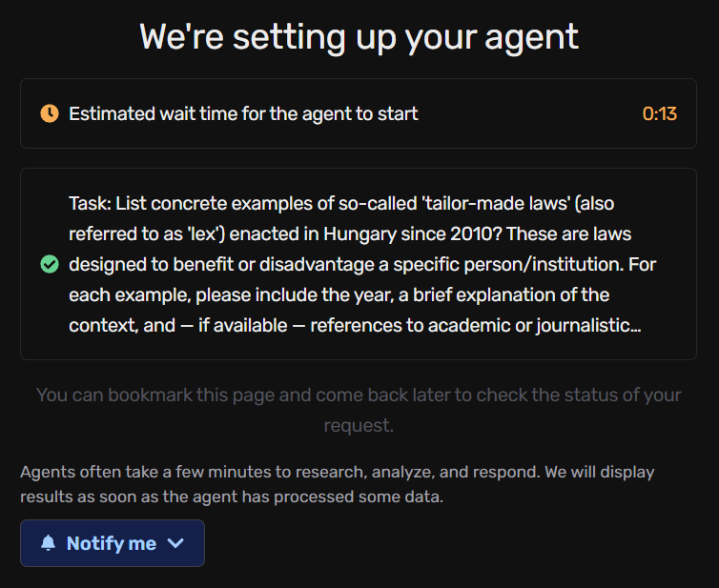Click the 'Task:' label in task card
Screen dimensions: 719x588
(x=91, y=203)
